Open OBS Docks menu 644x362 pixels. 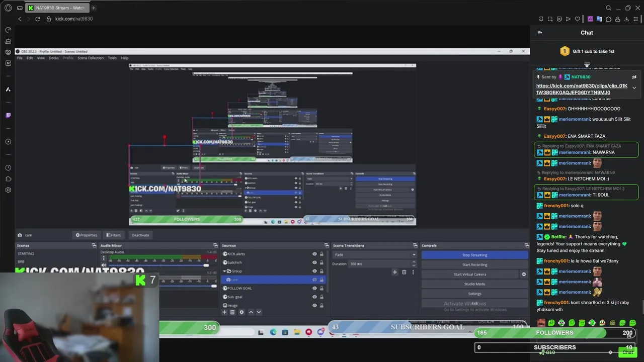click(x=54, y=58)
